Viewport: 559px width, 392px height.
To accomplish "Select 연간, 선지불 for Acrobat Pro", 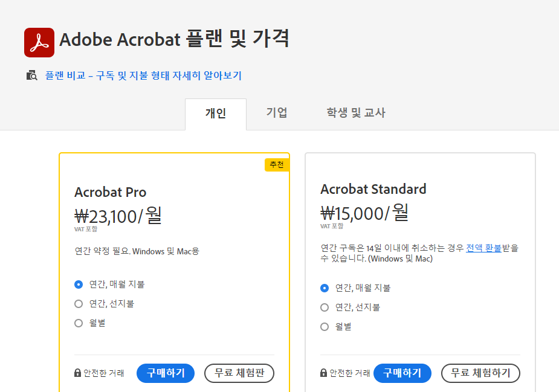I will click(x=79, y=304).
